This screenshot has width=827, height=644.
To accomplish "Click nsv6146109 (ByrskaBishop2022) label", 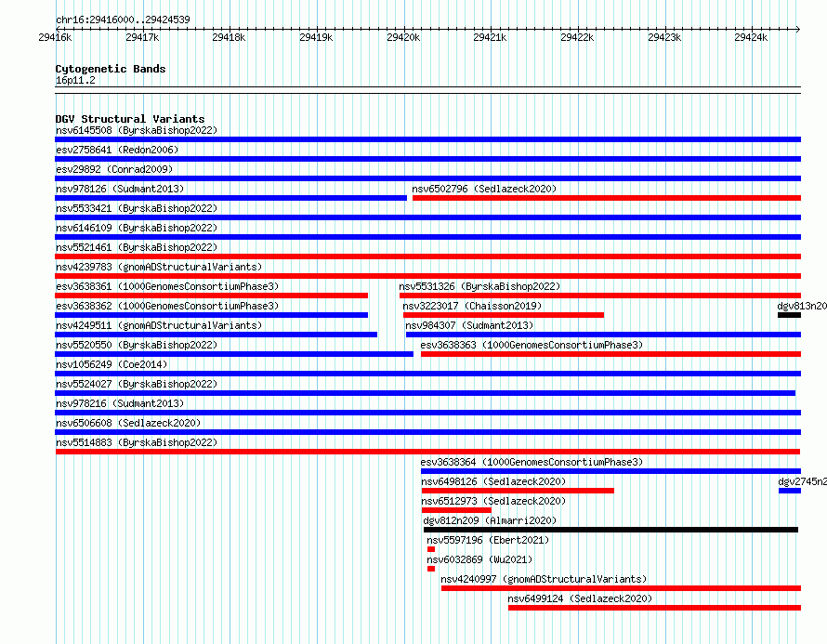I will 137,228.
